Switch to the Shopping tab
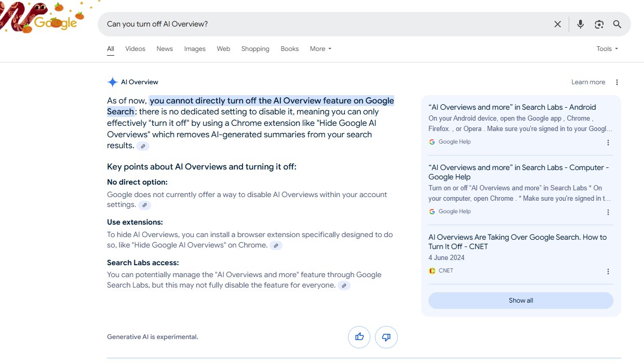644x364 pixels. tap(255, 48)
